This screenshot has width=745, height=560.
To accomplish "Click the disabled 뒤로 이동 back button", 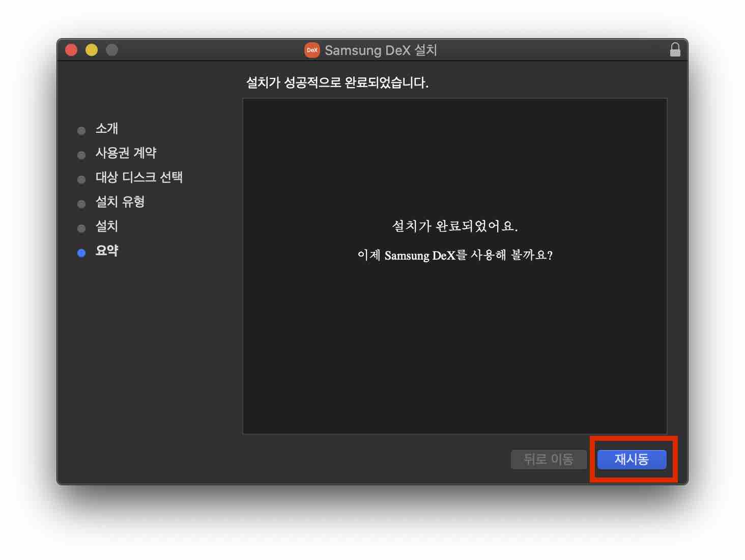I will coord(549,459).
